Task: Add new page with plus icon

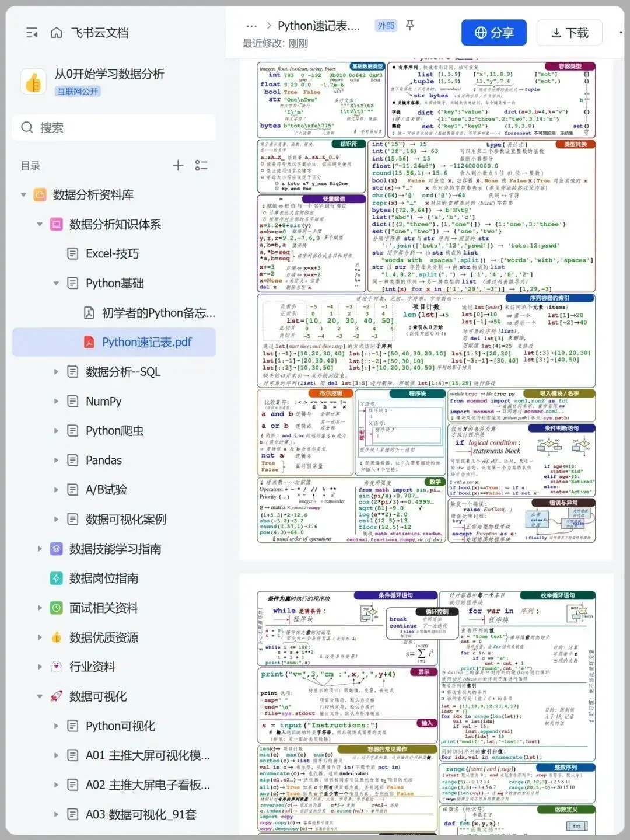Action: click(178, 165)
